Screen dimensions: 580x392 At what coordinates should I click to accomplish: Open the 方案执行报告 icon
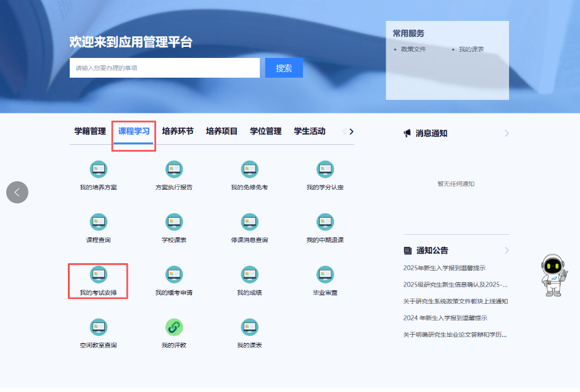coord(174,169)
